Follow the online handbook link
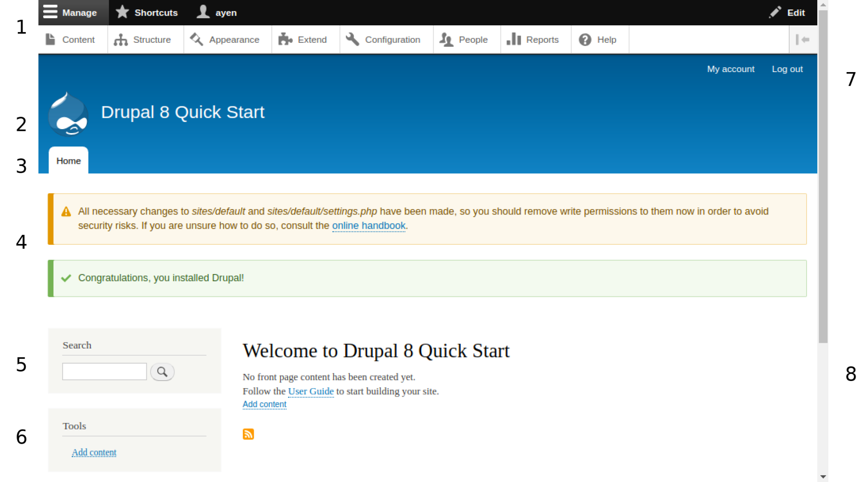This screenshot has height=482, width=868. pos(369,226)
